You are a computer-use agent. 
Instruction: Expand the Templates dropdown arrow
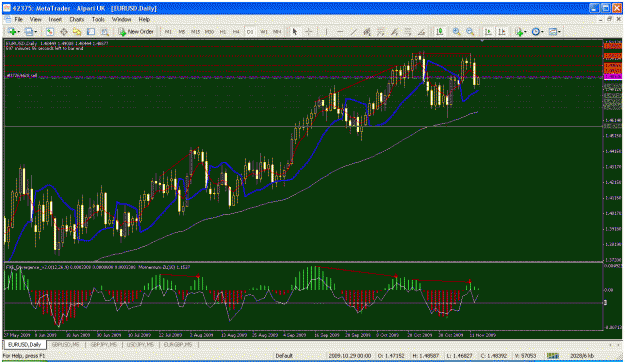tap(560, 32)
